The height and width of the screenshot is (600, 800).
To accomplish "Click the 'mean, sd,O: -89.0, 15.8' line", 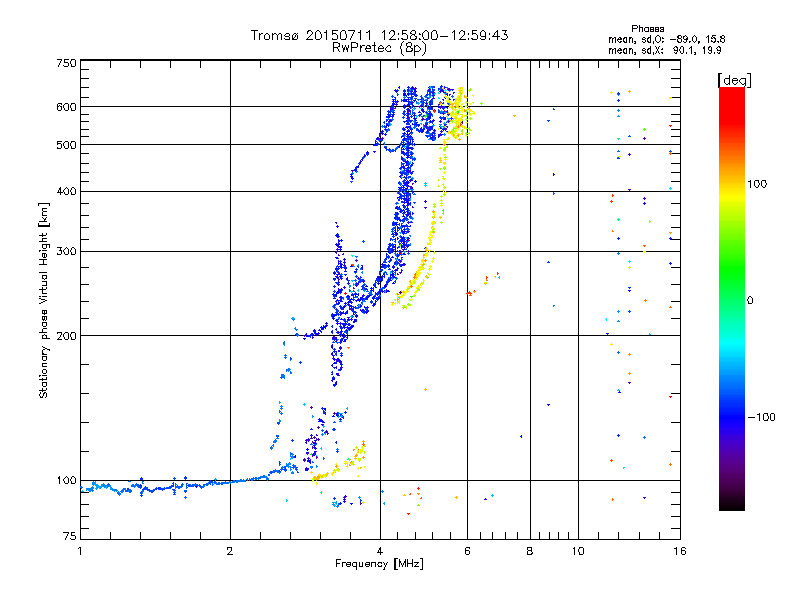I will click(x=666, y=39).
